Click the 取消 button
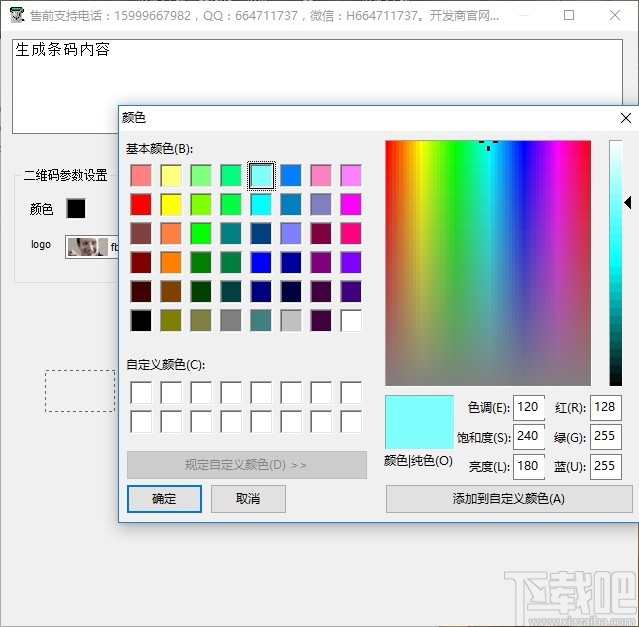The height and width of the screenshot is (627, 639). (248, 499)
